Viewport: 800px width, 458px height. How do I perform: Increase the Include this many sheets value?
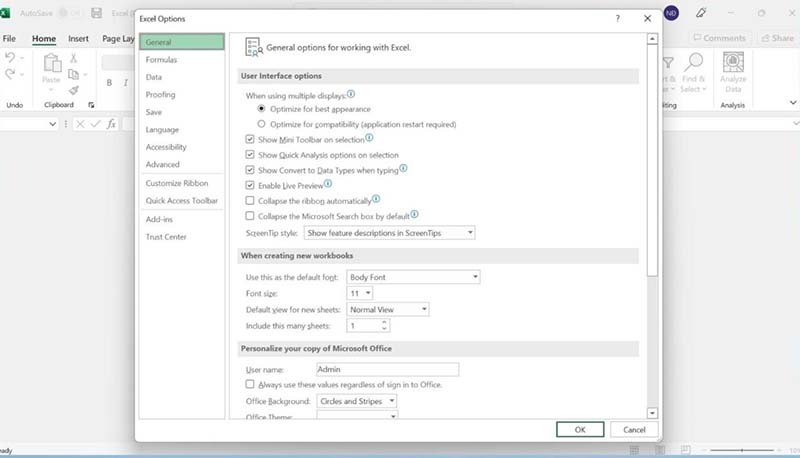pyautogui.click(x=384, y=322)
